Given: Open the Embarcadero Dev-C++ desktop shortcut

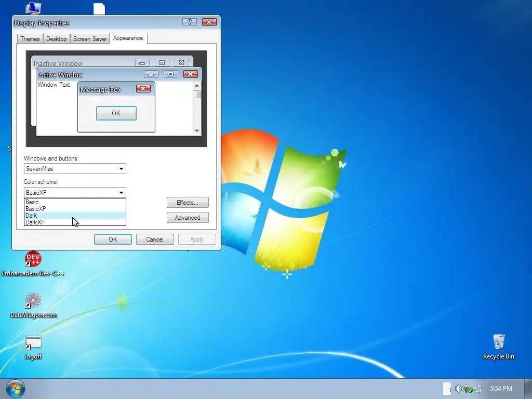Looking at the screenshot, I should point(33,263).
